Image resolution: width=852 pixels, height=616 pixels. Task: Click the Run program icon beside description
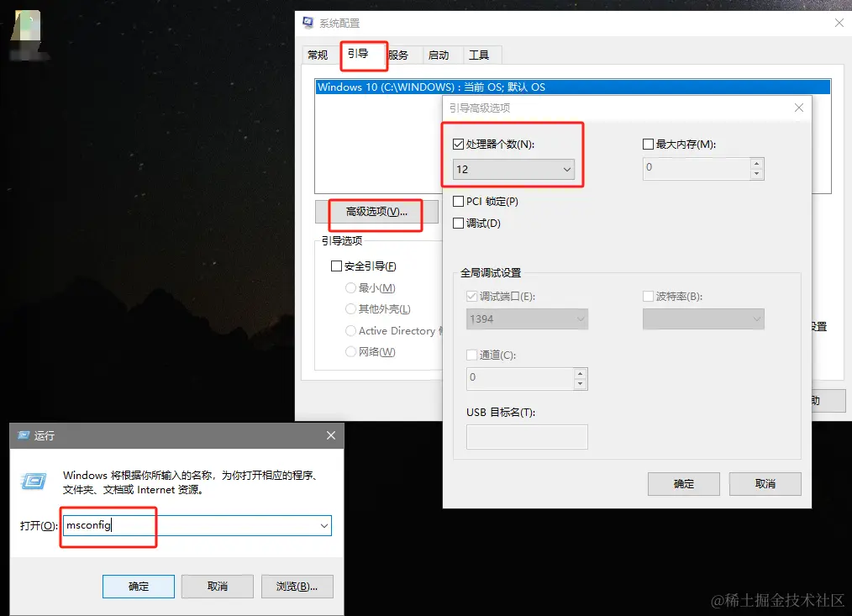(34, 482)
